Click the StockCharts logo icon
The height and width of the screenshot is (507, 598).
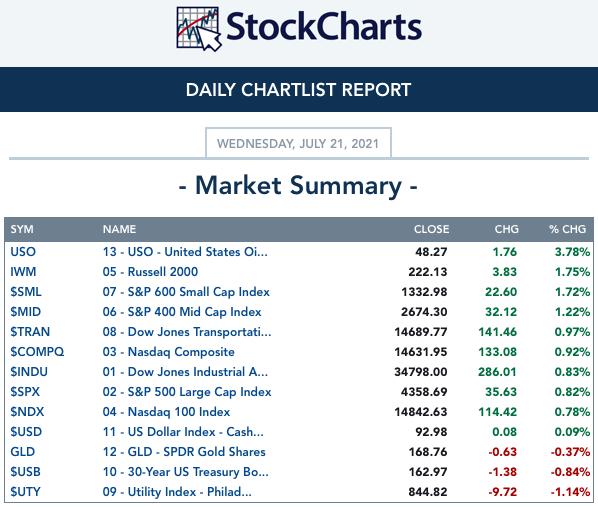pos(199,29)
